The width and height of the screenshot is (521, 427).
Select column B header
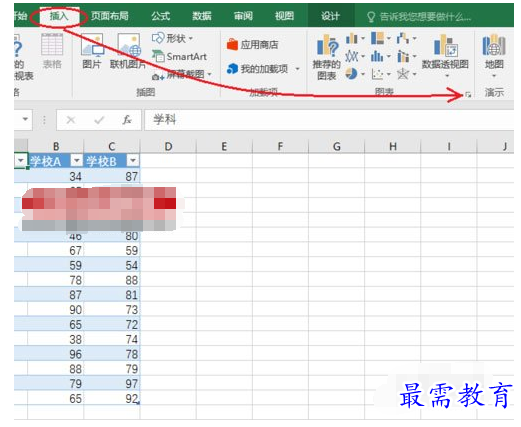coord(56,146)
